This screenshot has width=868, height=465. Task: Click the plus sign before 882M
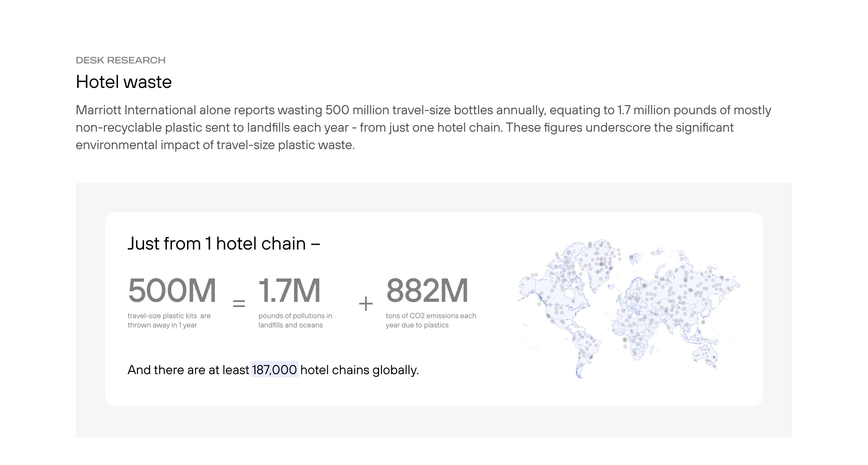pos(365,304)
